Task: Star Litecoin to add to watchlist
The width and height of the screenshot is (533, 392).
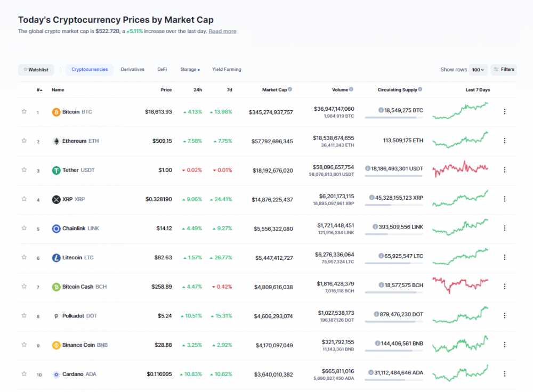Action: 24,257
